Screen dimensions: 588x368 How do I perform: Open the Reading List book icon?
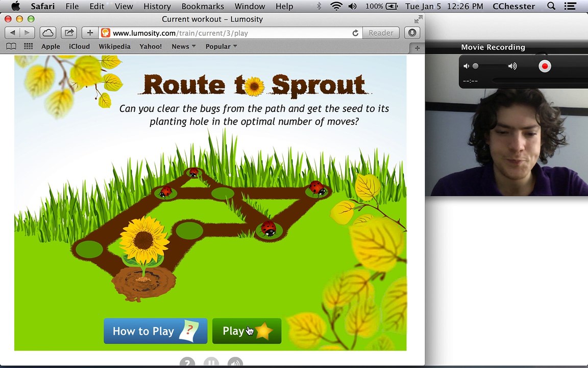coord(11,46)
